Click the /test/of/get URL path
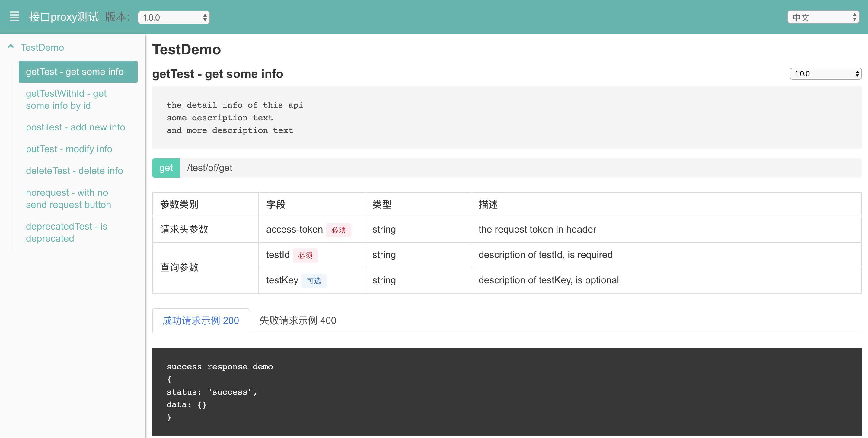 pyautogui.click(x=209, y=168)
